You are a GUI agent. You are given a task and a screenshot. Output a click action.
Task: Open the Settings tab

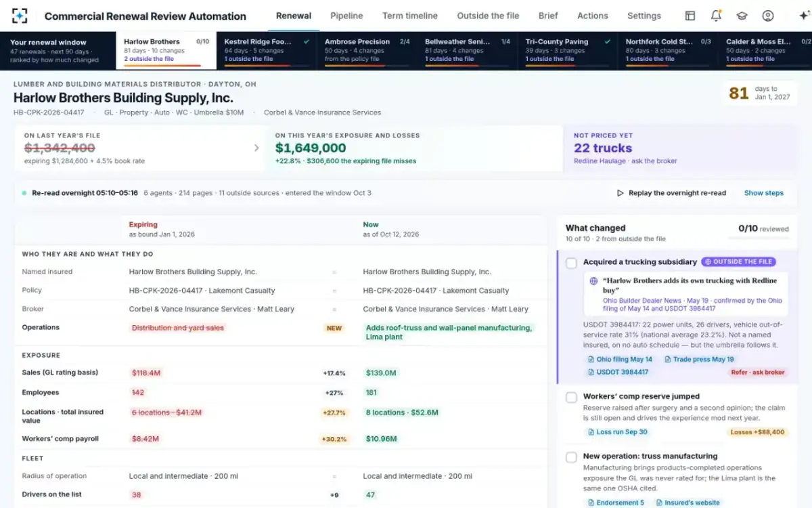tap(644, 16)
